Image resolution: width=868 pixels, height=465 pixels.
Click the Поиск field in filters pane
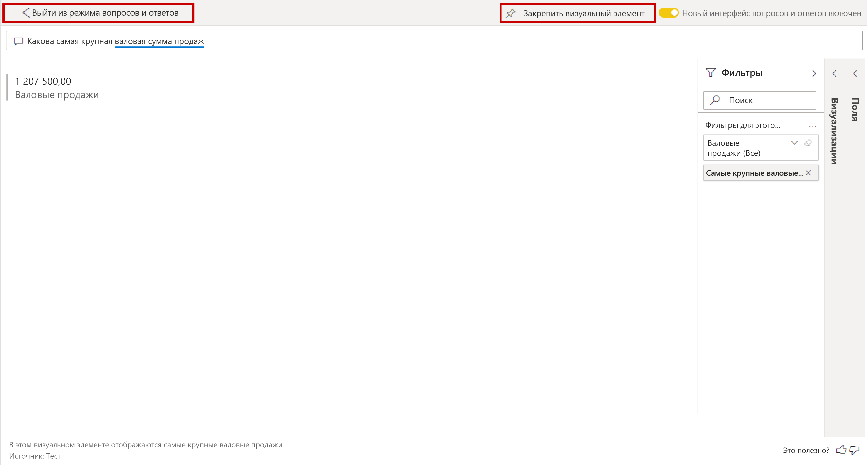(760, 100)
